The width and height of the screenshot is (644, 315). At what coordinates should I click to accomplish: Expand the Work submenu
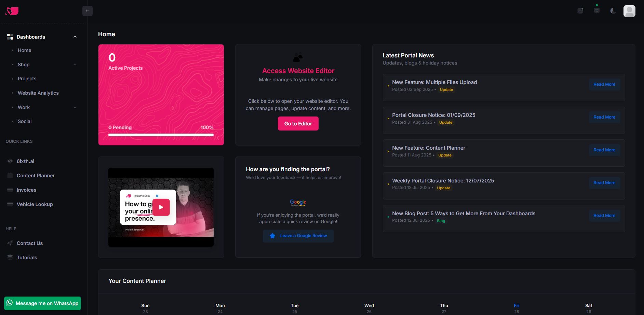[75, 107]
